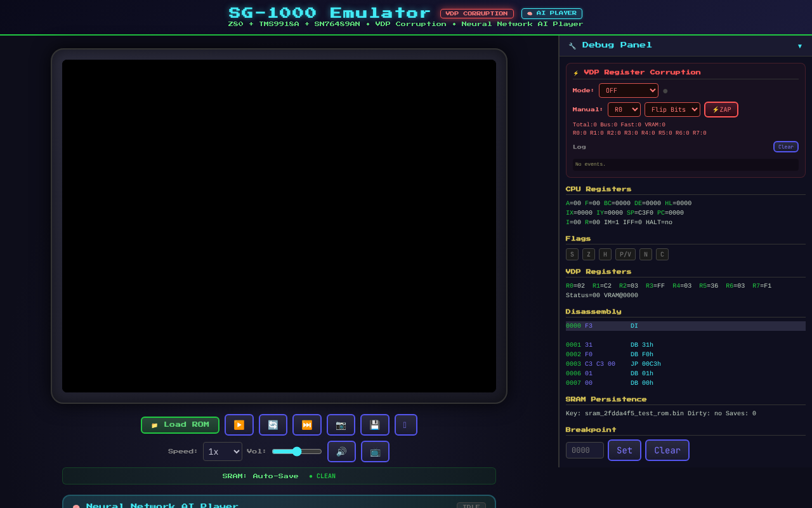Click the R7=F1 VDP register value

pyautogui.click(x=762, y=286)
